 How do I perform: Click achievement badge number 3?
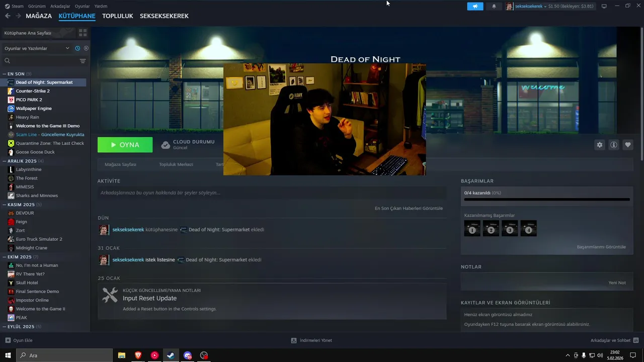510,228
